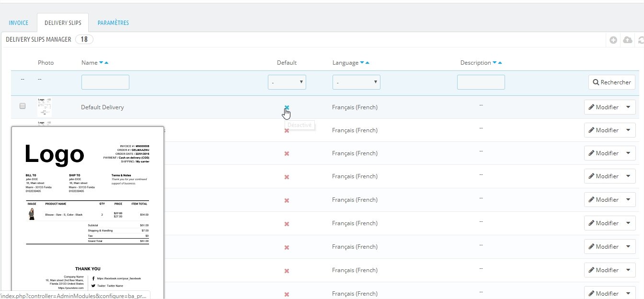
Task: Click the 18 count badge
Action: click(x=84, y=39)
